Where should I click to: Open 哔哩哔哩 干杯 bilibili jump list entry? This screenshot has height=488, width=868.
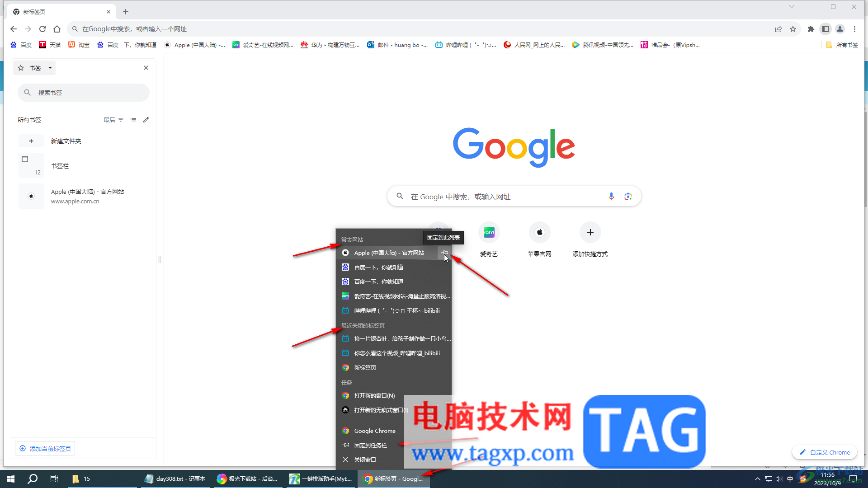click(394, 311)
